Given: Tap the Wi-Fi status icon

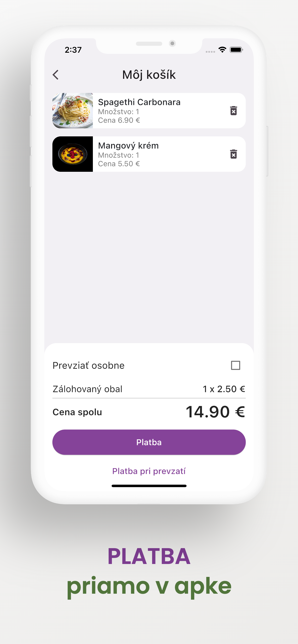Looking at the screenshot, I should [222, 50].
